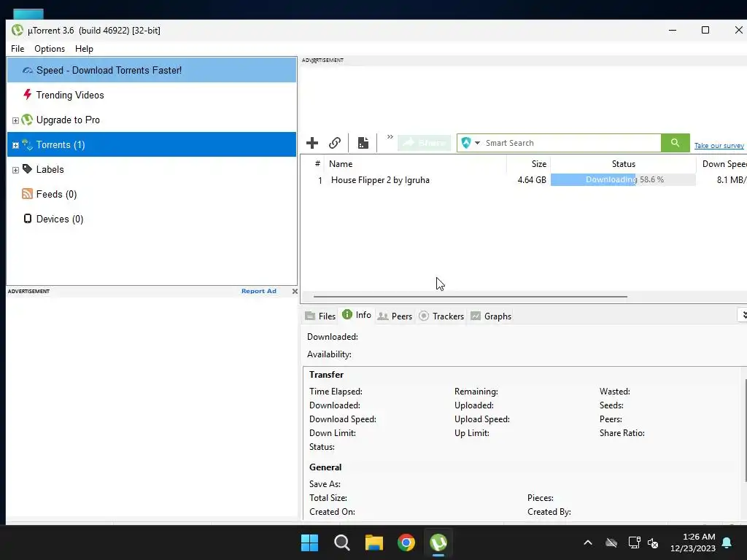The image size is (747, 560).
Task: Click the OneDrive cloud tray icon
Action: pyautogui.click(x=611, y=542)
